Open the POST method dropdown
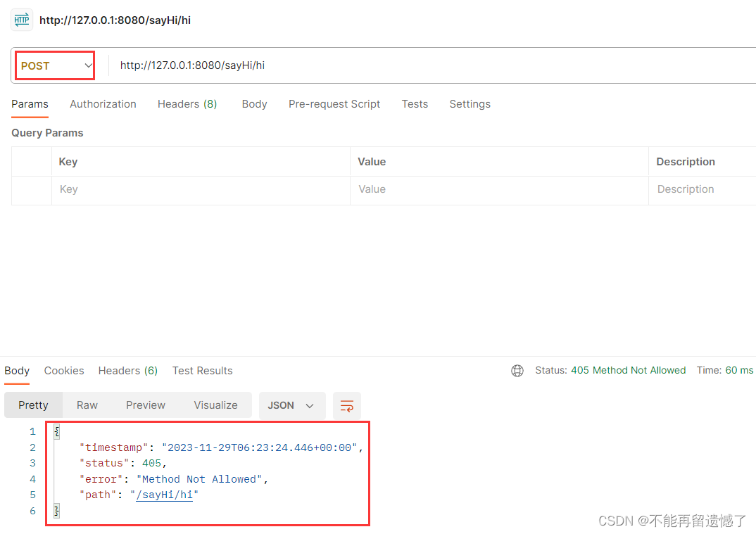Image resolution: width=756 pixels, height=534 pixels. (x=55, y=65)
